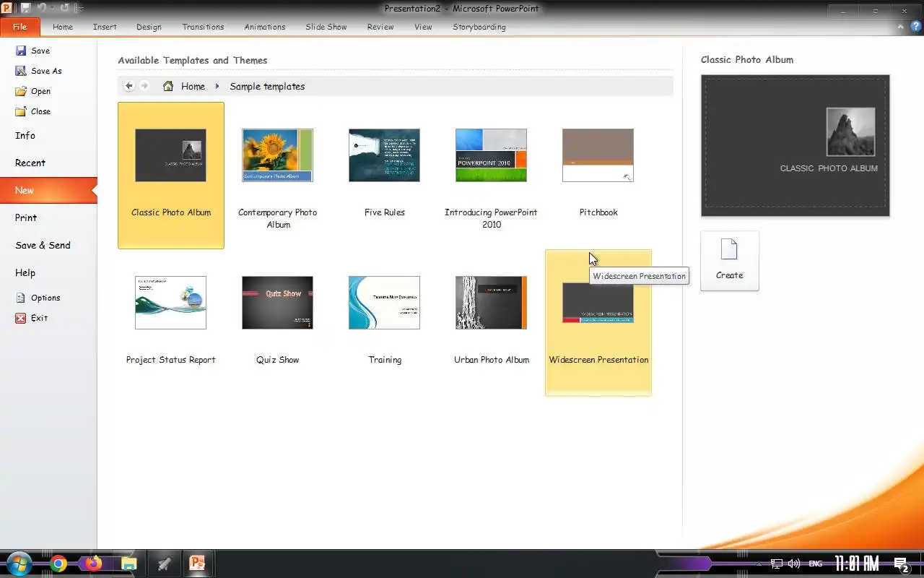Click Exit in the backstage menu
Viewport: 924px width, 578px height.
tap(31, 318)
